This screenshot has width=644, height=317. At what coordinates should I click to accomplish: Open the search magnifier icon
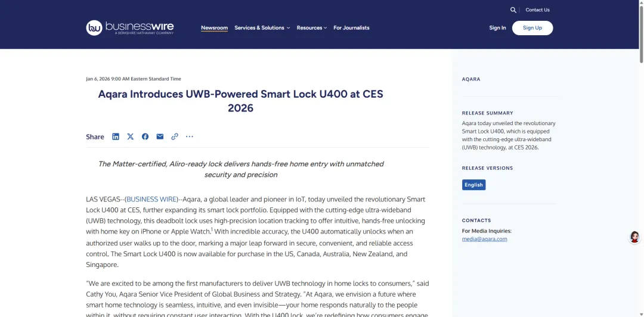(x=513, y=10)
